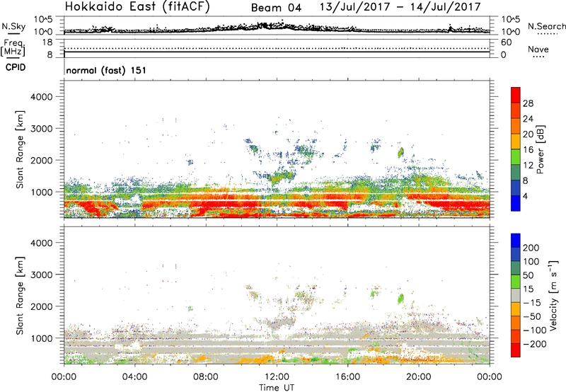Click the "3000" tick on the velocity panel
Viewport: 566px width, 392px height.
pyautogui.click(x=42, y=275)
